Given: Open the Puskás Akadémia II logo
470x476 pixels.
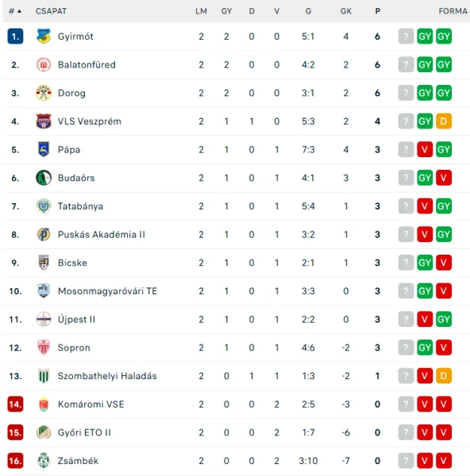Looking at the screenshot, I should click(x=44, y=234).
